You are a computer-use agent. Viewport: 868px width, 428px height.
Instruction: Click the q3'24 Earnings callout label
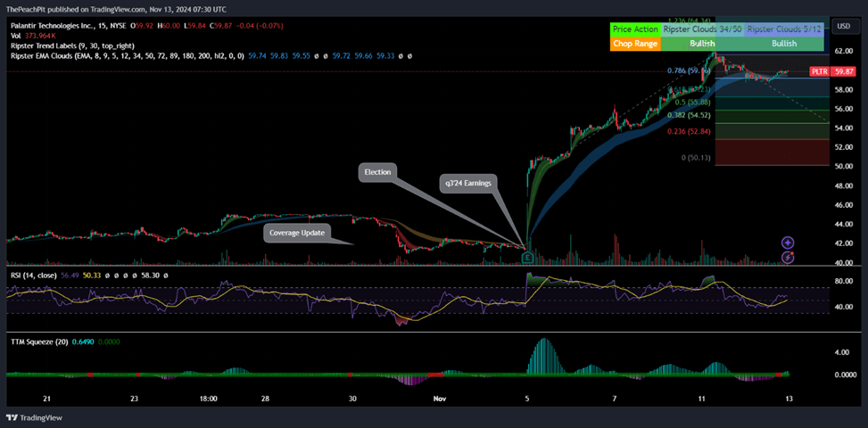[467, 185]
